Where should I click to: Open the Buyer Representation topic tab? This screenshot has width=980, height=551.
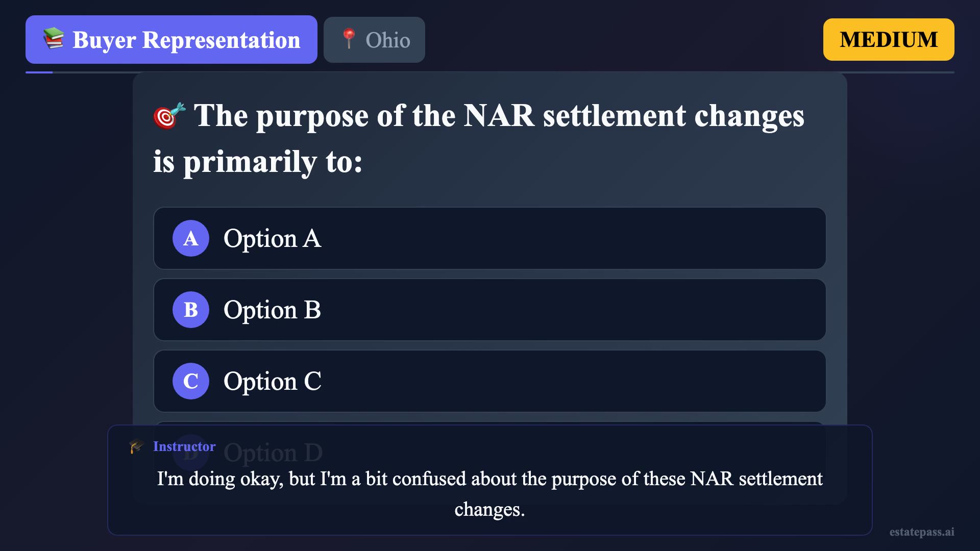171,40
